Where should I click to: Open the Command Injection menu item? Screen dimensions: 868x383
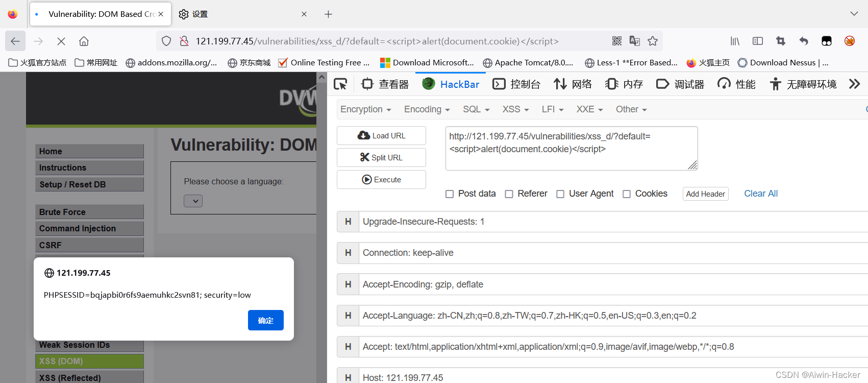point(89,228)
